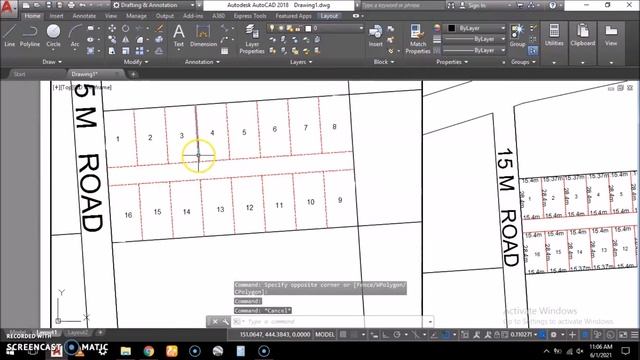Open the View ribbon tab
This screenshot has height=360, width=640.
click(111, 16)
